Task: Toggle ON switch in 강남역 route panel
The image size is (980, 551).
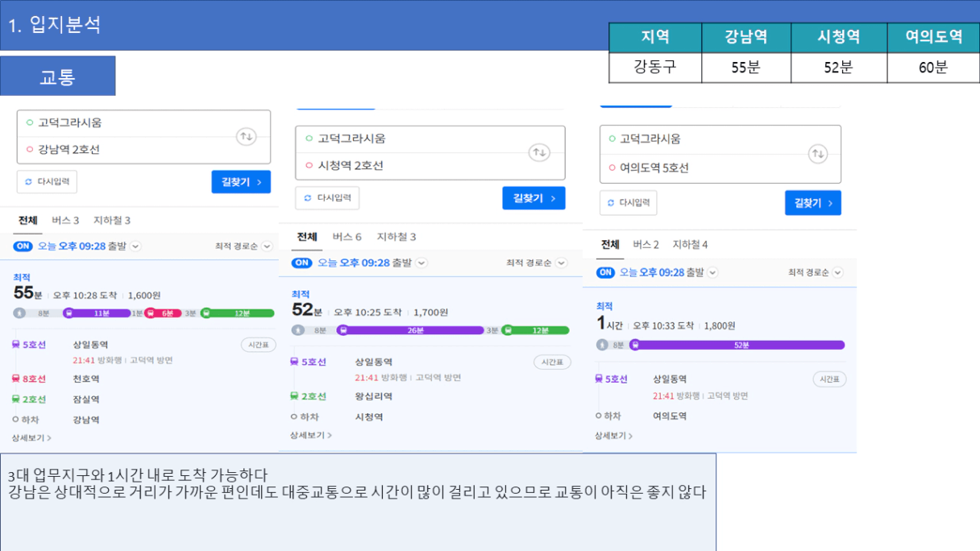Action: click(x=23, y=246)
